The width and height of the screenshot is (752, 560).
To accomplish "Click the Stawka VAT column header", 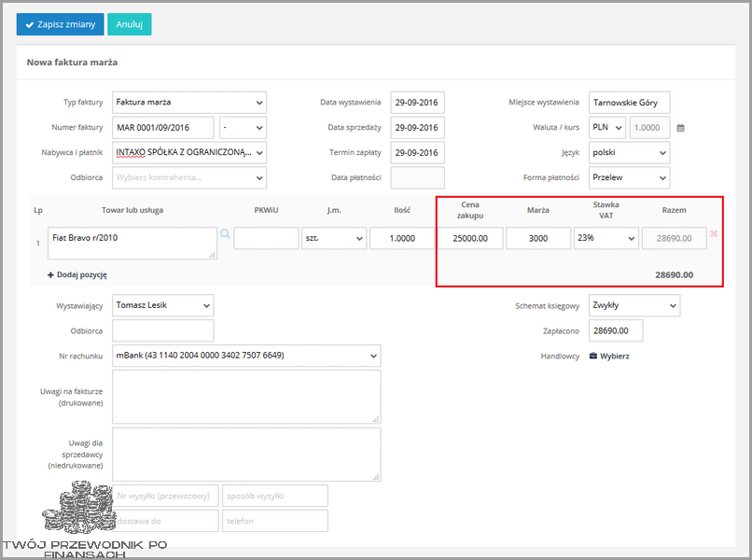I will click(x=606, y=210).
